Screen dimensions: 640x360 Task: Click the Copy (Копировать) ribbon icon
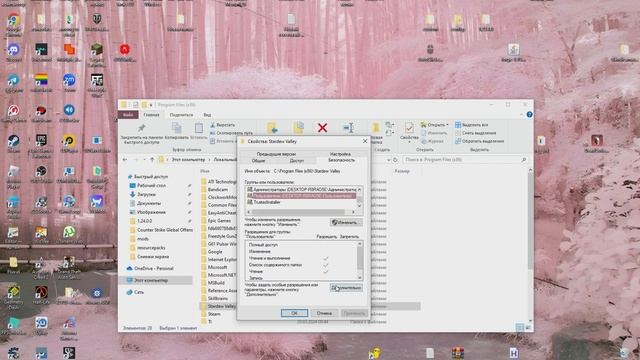click(x=177, y=129)
